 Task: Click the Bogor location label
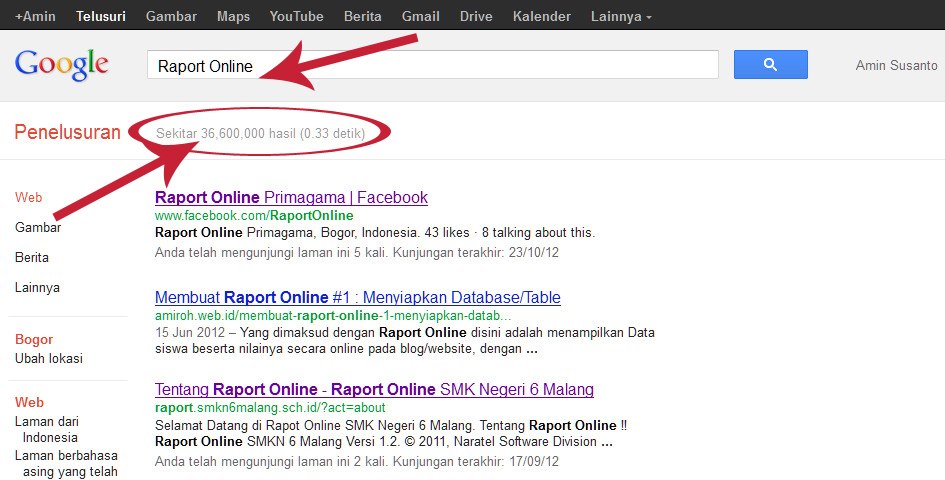point(34,339)
